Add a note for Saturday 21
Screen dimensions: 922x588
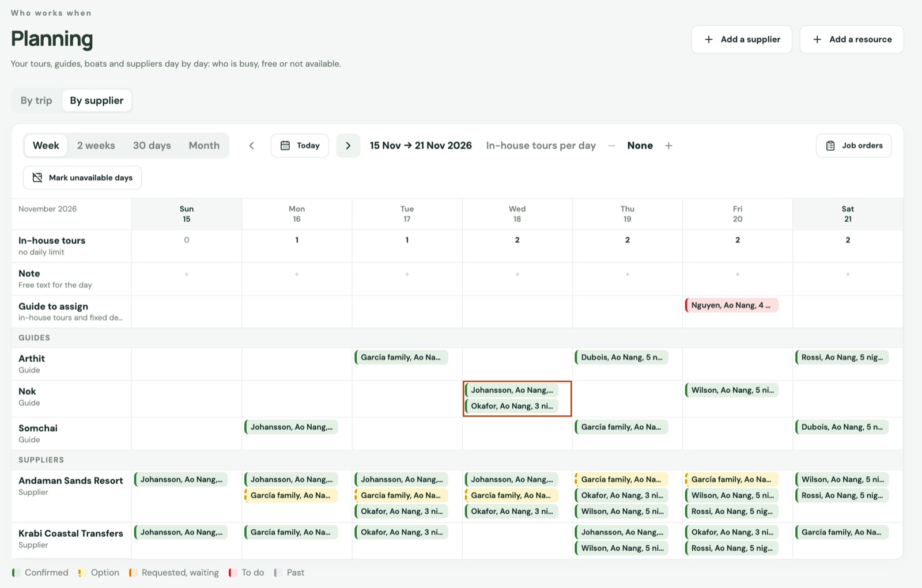pos(848,274)
